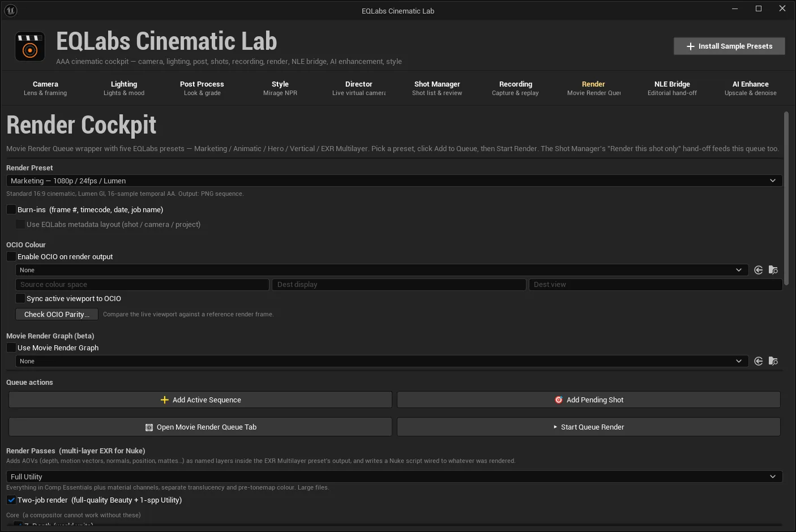Click Start Queue Render button
Image resolution: width=796 pixels, height=532 pixels.
pyautogui.click(x=589, y=427)
